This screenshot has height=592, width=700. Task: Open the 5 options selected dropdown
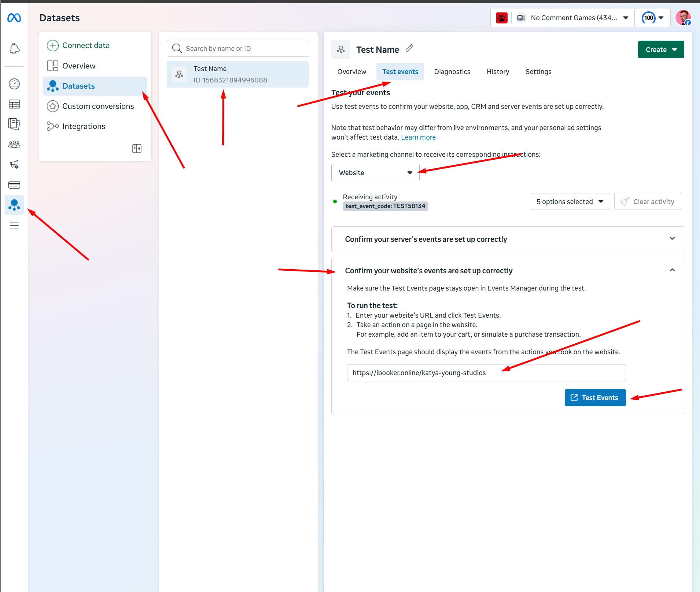[570, 201]
